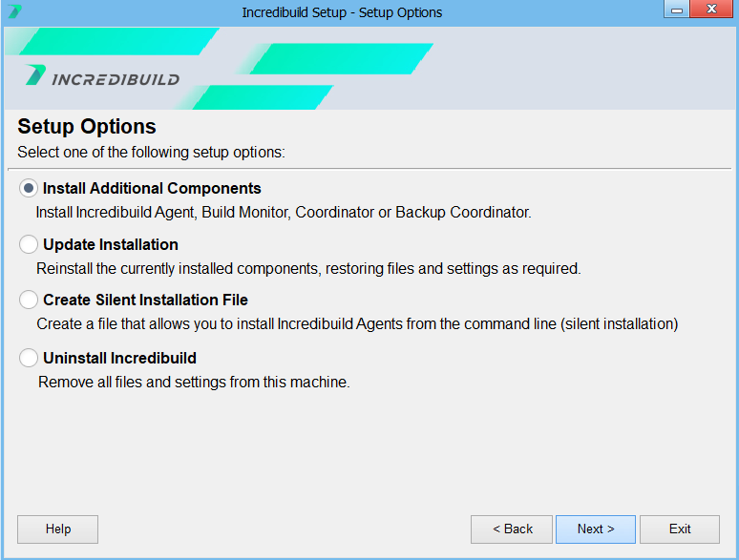
Task: Pick the Uninstall Incredibuild radio circle
Action: click(30, 359)
